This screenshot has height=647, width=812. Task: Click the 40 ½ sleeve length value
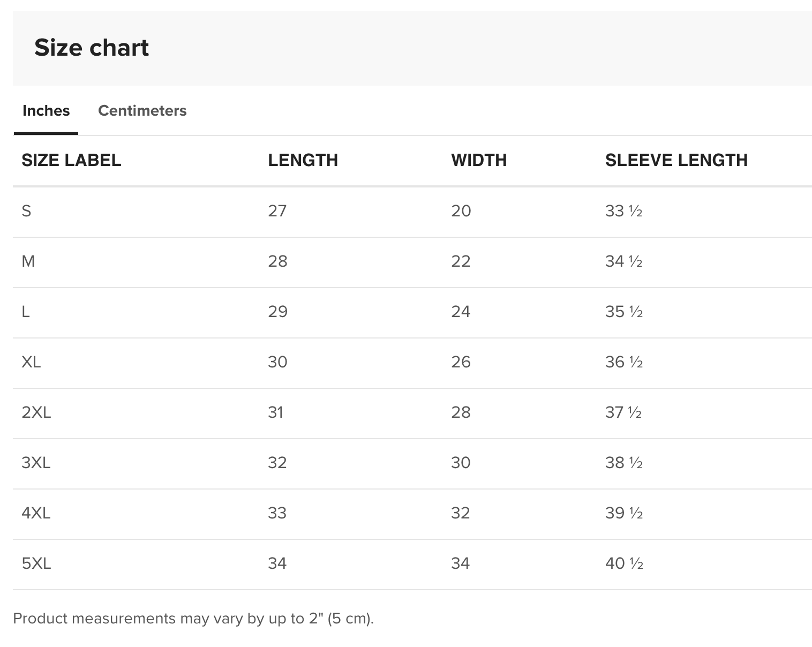(x=624, y=563)
